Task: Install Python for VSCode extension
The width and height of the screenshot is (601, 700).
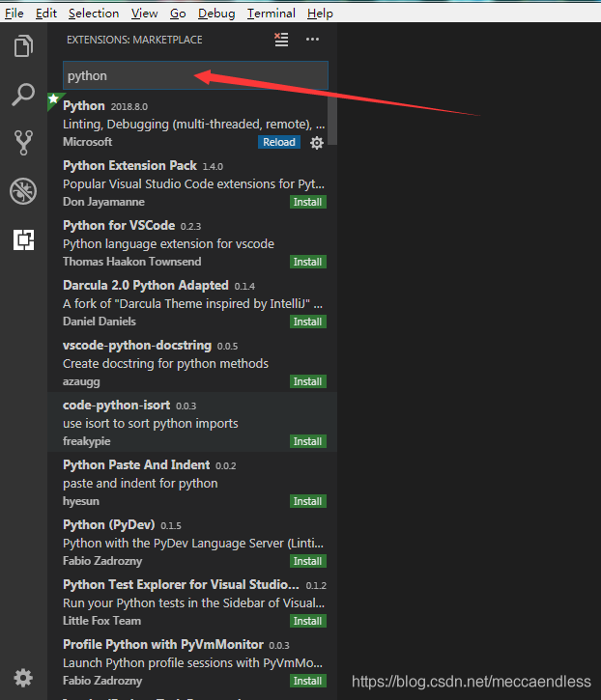Action: pos(308,262)
